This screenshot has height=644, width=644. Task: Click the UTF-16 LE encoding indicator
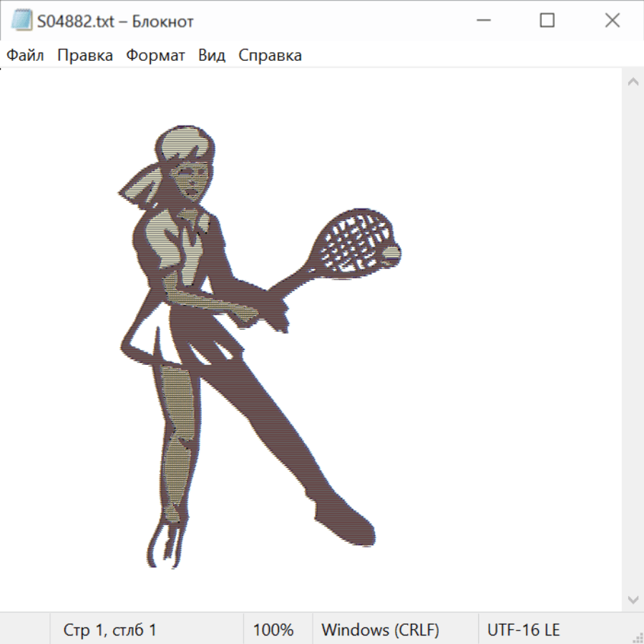point(523,630)
